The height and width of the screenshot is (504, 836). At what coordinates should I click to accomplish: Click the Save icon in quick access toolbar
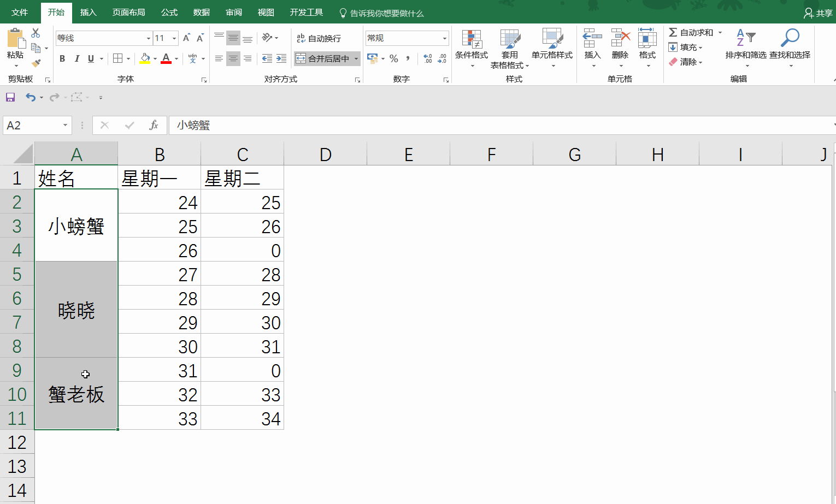point(10,97)
